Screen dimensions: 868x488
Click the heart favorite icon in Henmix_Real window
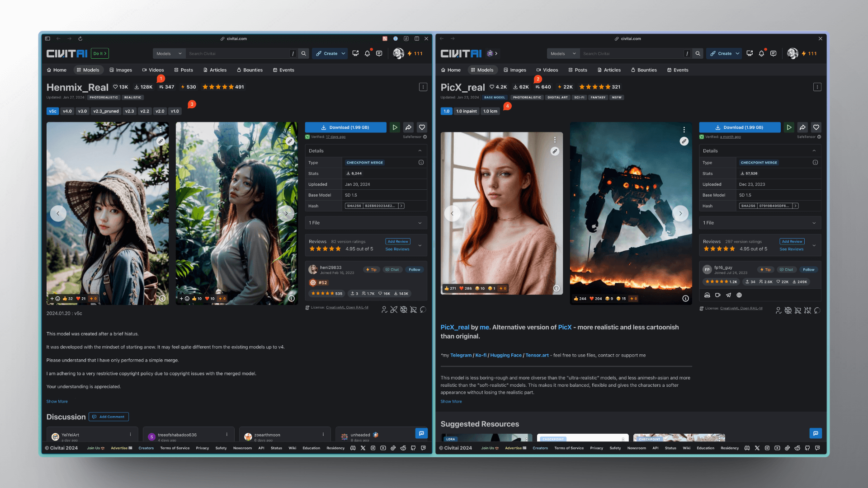(422, 127)
